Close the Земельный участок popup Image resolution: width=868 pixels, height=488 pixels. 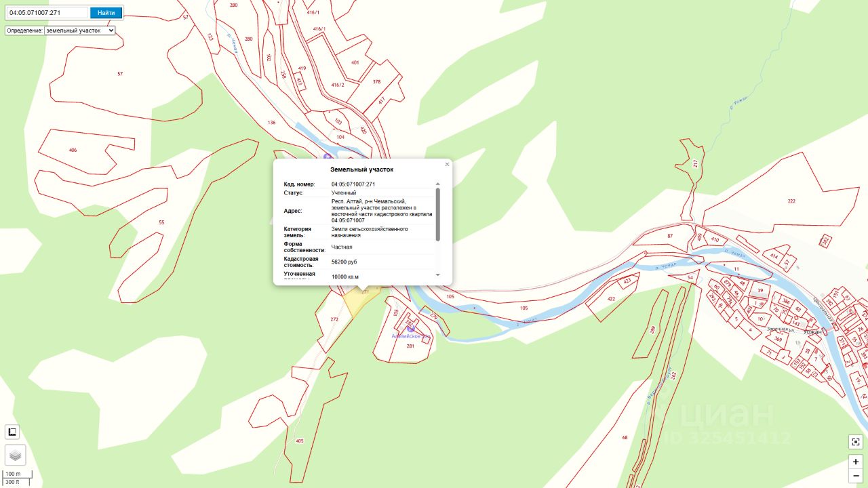click(447, 164)
